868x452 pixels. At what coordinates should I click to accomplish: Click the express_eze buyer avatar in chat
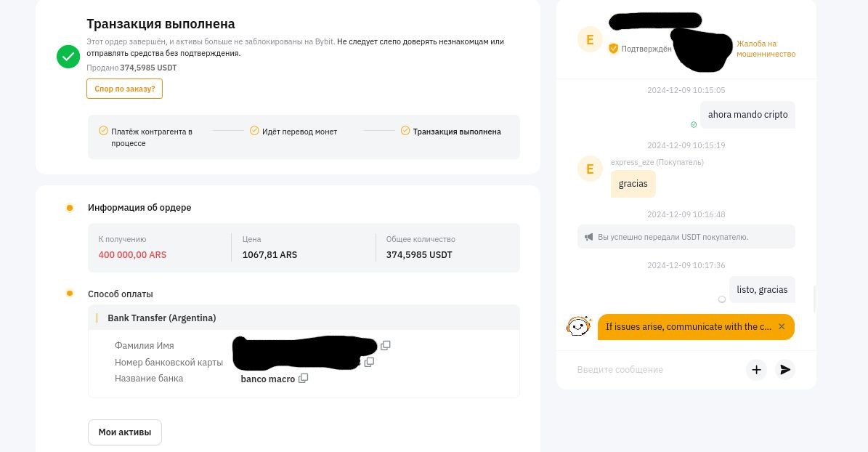pyautogui.click(x=590, y=169)
